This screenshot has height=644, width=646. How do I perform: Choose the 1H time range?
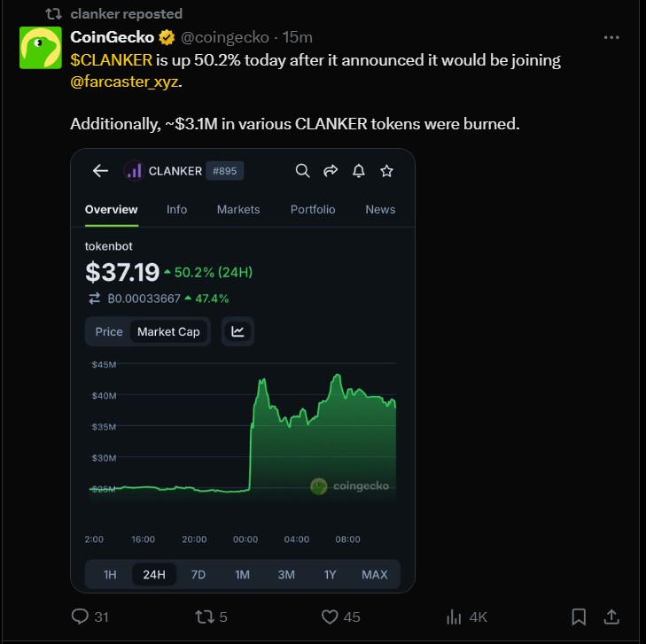click(110, 574)
